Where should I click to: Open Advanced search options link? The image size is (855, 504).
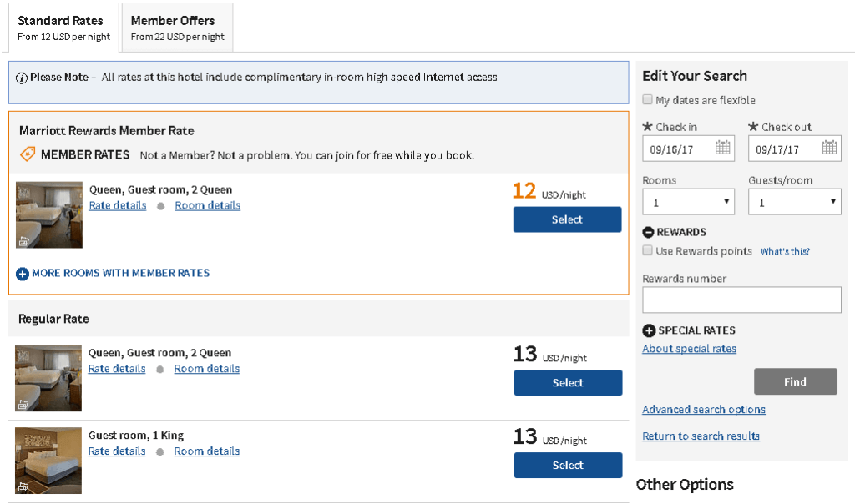[704, 409]
